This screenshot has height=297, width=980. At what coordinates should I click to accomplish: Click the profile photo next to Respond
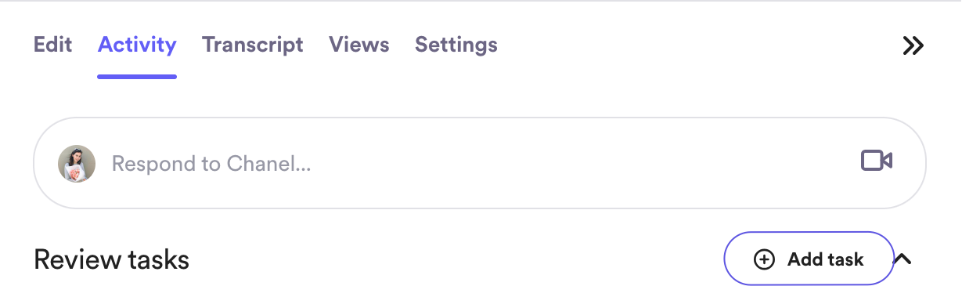coord(77,164)
